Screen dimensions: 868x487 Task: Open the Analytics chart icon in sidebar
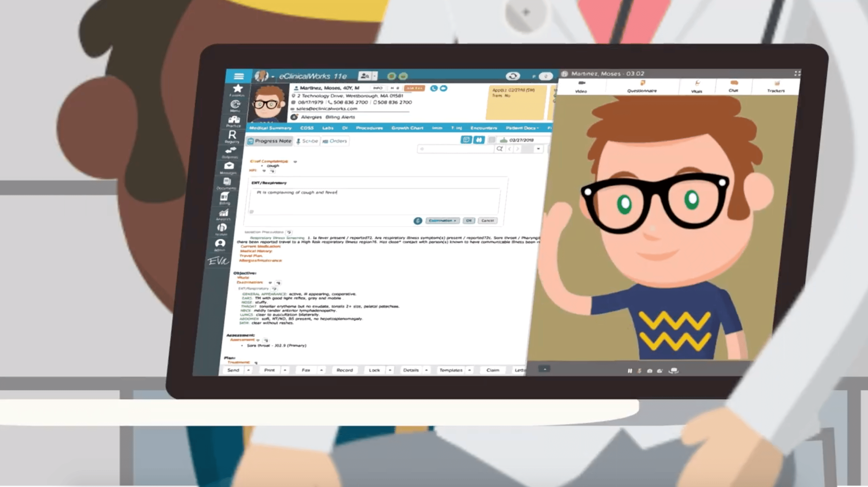point(223,214)
